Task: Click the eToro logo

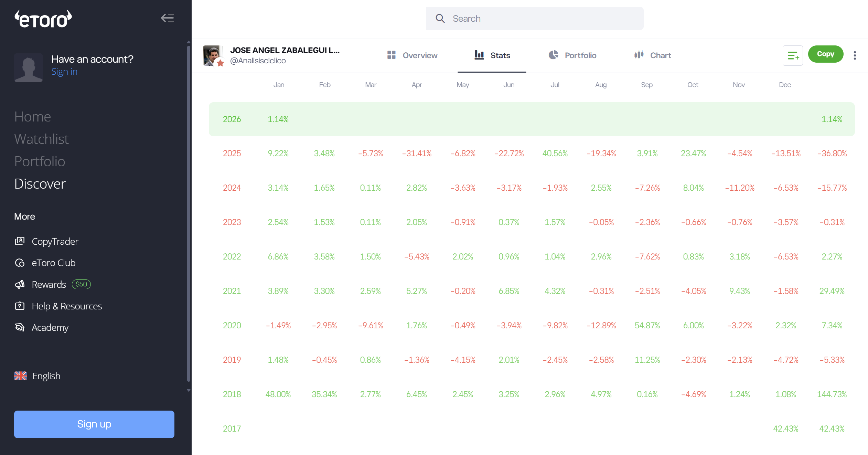Action: point(43,19)
